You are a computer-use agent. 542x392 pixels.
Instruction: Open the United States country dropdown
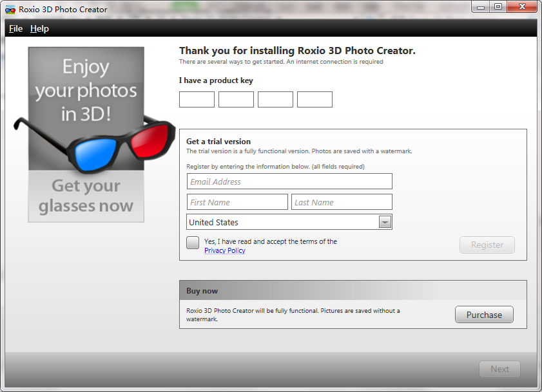tap(289, 221)
